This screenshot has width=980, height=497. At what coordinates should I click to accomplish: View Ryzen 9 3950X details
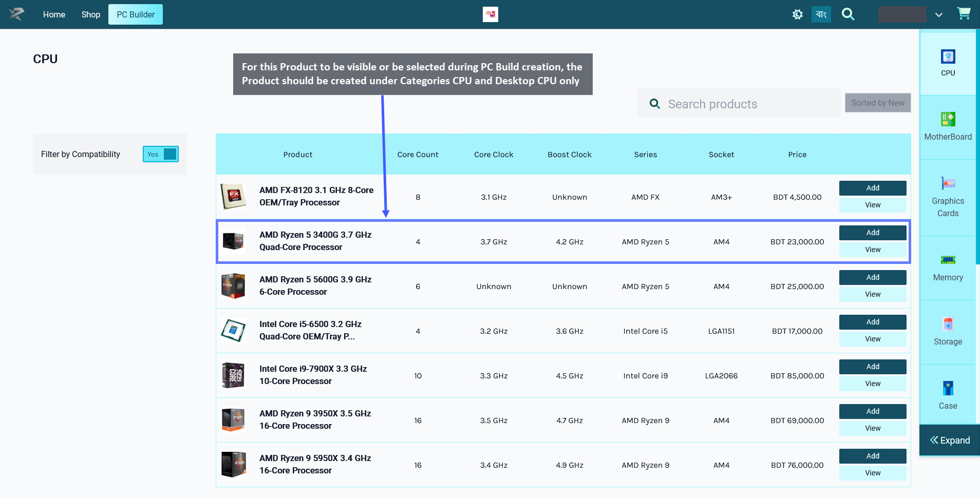(x=873, y=428)
